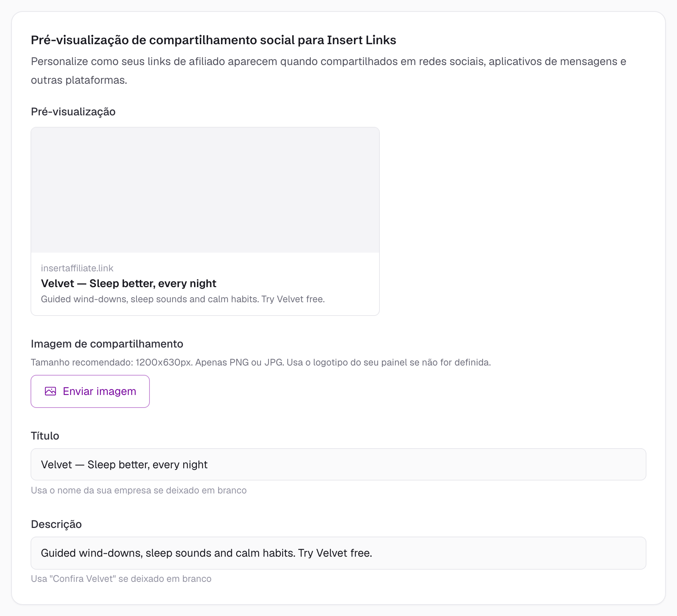The height and width of the screenshot is (616, 677).
Task: Click the Título field label
Action: [45, 436]
